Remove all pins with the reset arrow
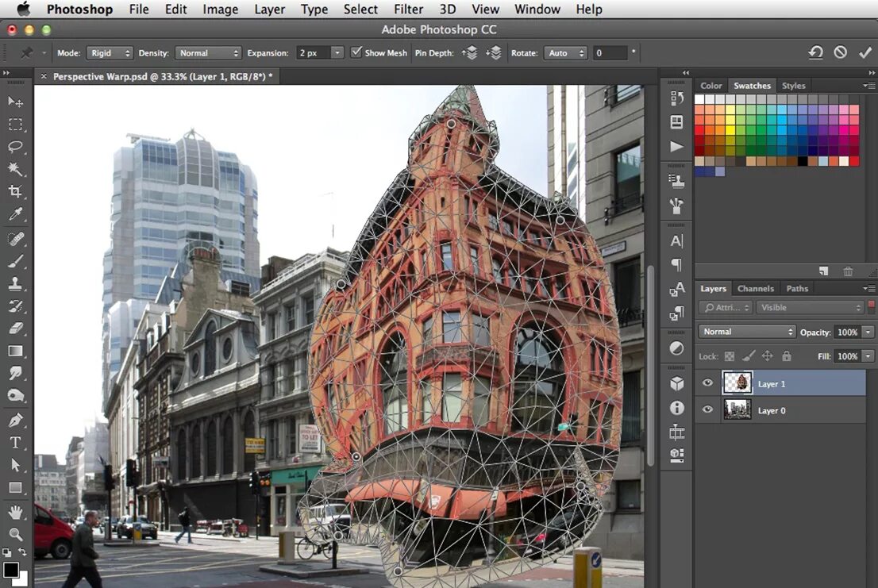The width and height of the screenshot is (878, 588). pos(815,52)
